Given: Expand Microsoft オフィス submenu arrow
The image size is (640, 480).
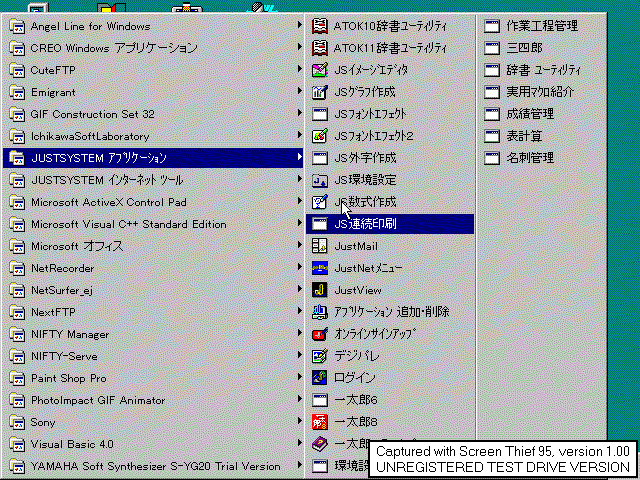Looking at the screenshot, I should (x=299, y=245).
